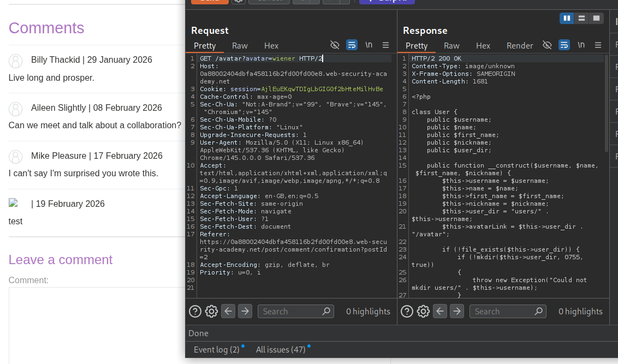Open Response panel search settings gear
Image resolution: width=618 pixels, height=364 pixels.
click(x=423, y=311)
